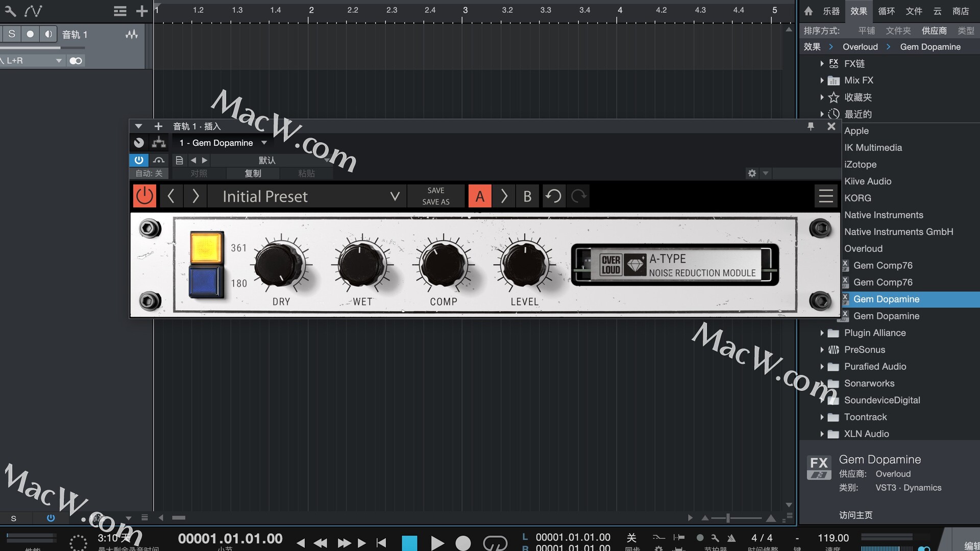Select iZotope vendor in browser list
This screenshot has width=980, height=551.
pos(860,165)
